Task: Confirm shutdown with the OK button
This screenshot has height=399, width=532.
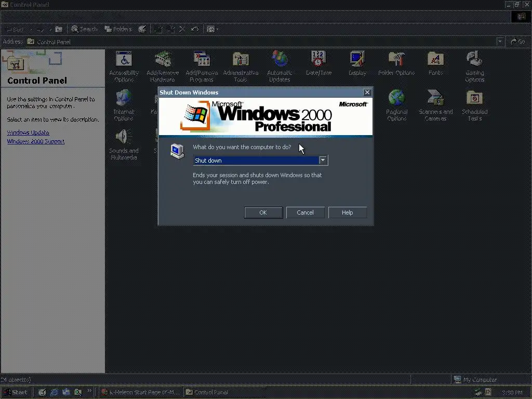Action: coord(263,212)
